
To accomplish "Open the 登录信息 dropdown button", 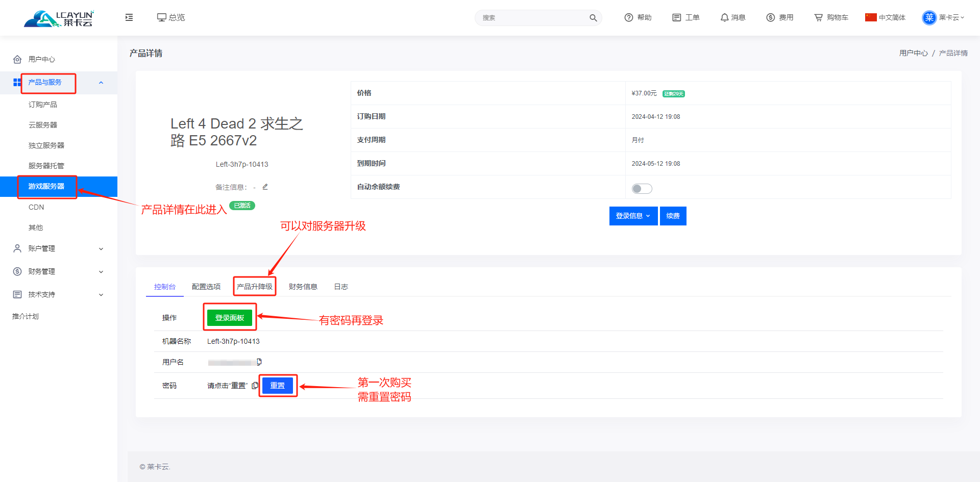I will point(633,216).
